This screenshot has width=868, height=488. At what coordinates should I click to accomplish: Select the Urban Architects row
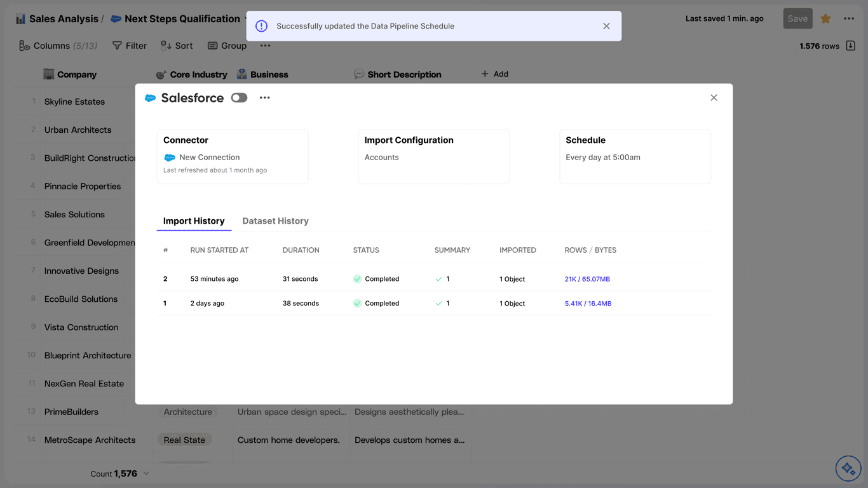(x=78, y=130)
